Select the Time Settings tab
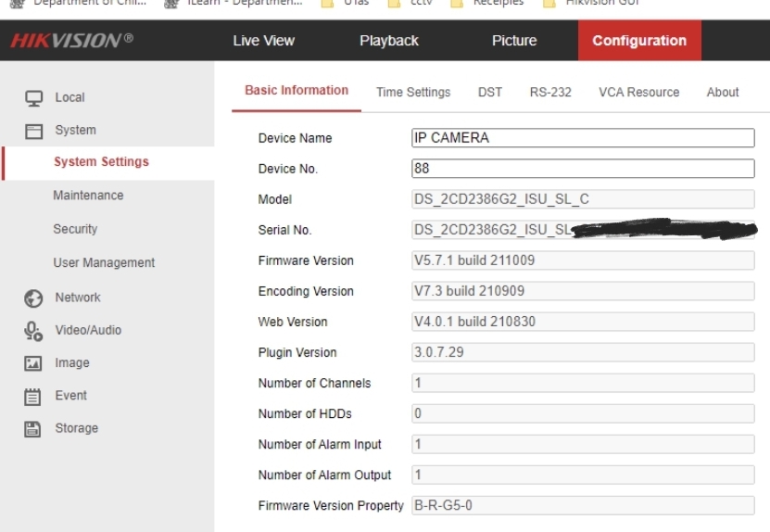The image size is (770, 532). coord(413,93)
